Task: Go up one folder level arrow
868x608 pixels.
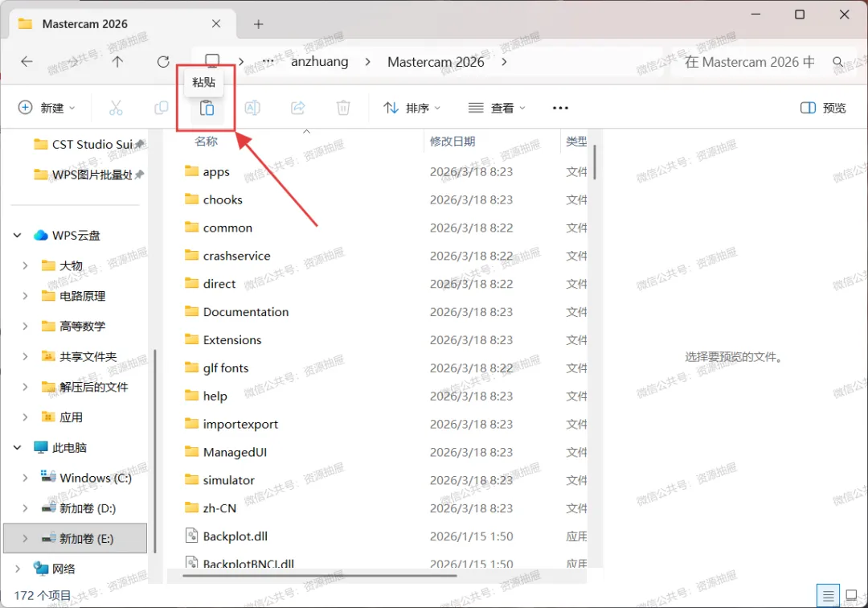Action: click(117, 61)
